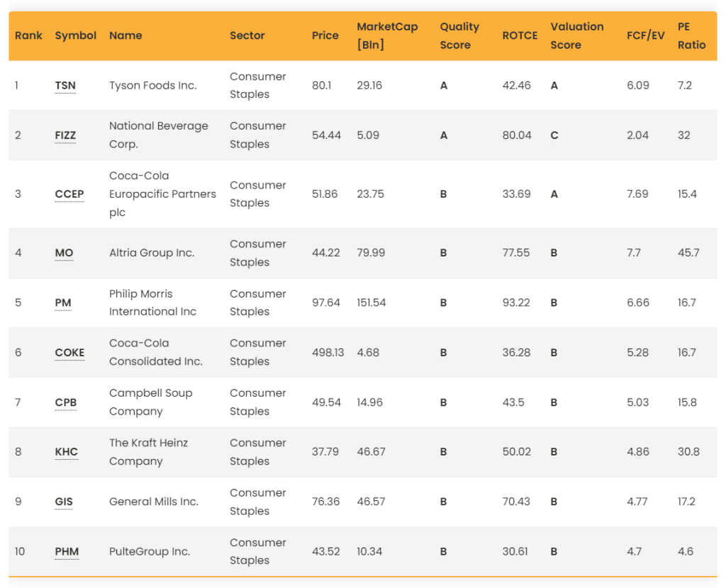The height and width of the screenshot is (588, 726).
Task: Click ROTCE value 93.22
Action: click(x=516, y=303)
